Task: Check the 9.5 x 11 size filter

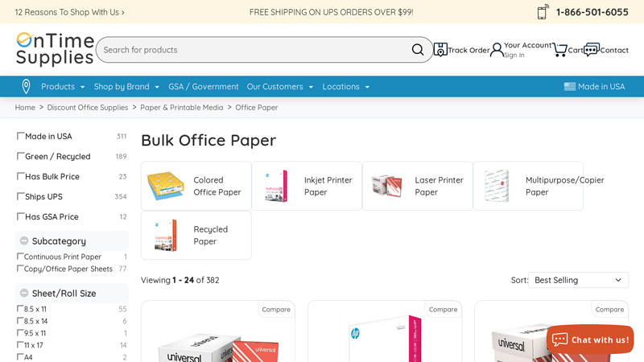Action: [x=19, y=332]
